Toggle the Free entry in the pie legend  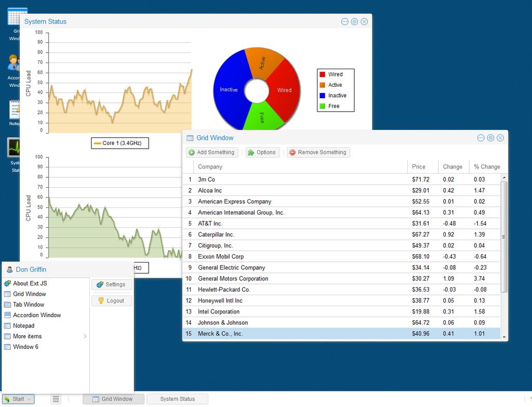tap(330, 106)
